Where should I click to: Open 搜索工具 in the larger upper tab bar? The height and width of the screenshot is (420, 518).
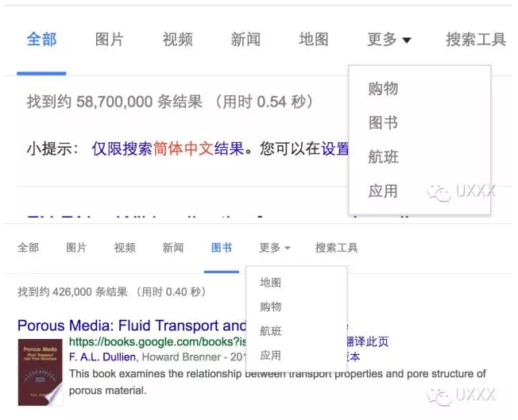[x=475, y=40]
